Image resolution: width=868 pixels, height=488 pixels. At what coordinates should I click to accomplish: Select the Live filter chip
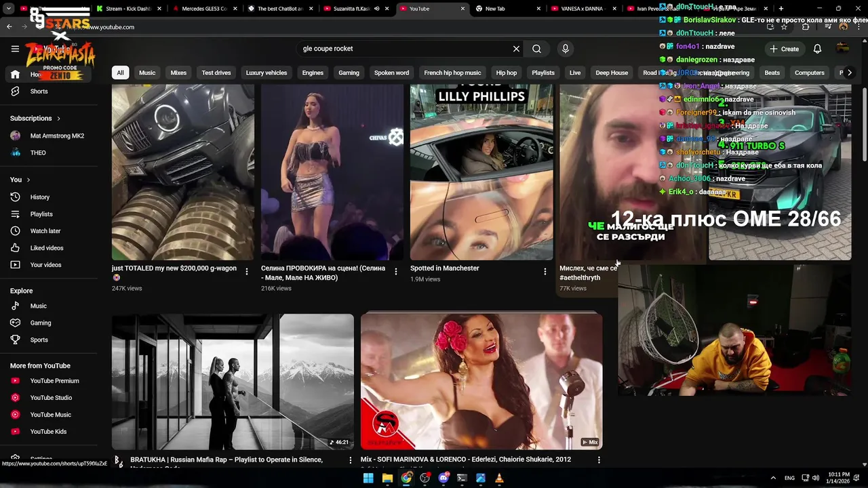click(575, 73)
